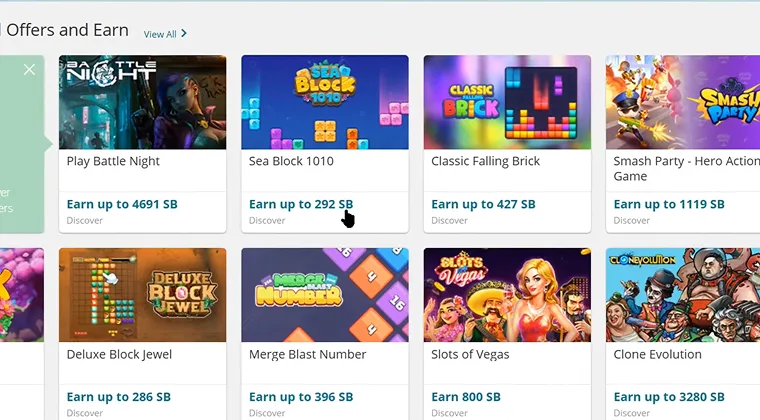This screenshot has width=760, height=420.
Task: Open the Battle Night game thumbnail
Action: point(142,102)
